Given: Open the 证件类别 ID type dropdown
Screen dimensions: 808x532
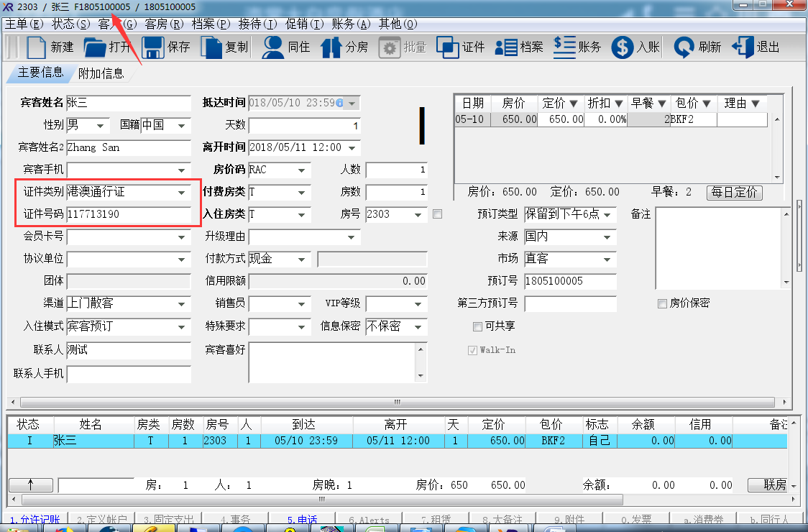Looking at the screenshot, I should tap(181, 192).
